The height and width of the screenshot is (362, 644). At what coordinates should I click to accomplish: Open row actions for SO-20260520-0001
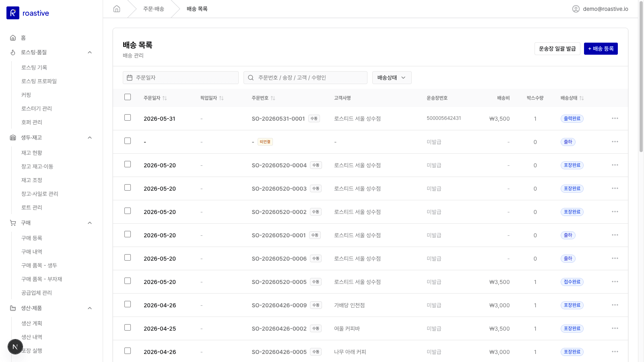tap(615, 235)
